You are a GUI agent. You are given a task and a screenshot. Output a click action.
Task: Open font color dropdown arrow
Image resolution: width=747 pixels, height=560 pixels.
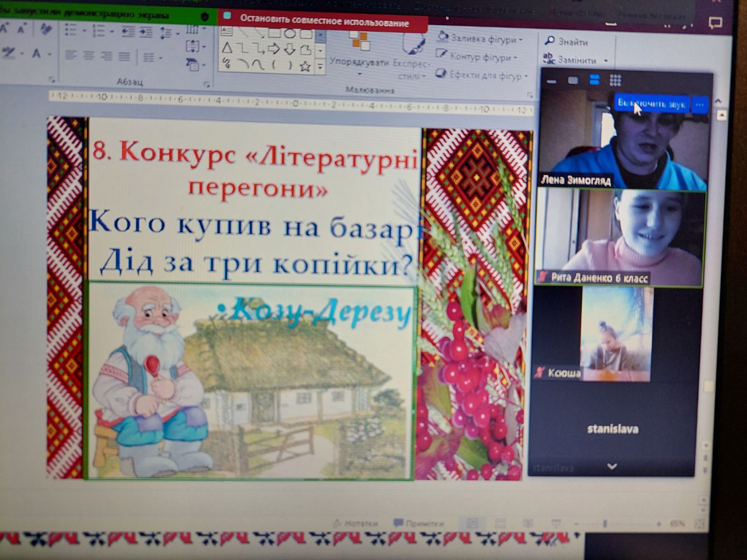coord(49,55)
